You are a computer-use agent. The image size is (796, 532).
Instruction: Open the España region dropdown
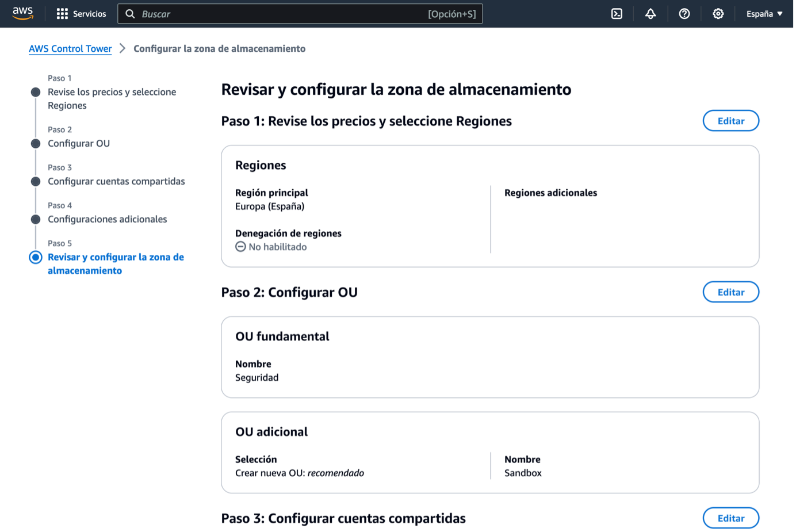(x=763, y=13)
